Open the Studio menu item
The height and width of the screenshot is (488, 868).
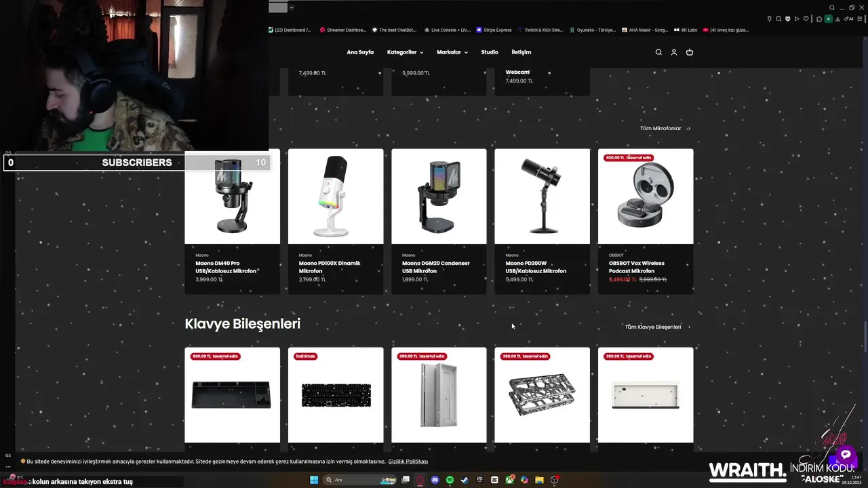pyautogui.click(x=490, y=52)
